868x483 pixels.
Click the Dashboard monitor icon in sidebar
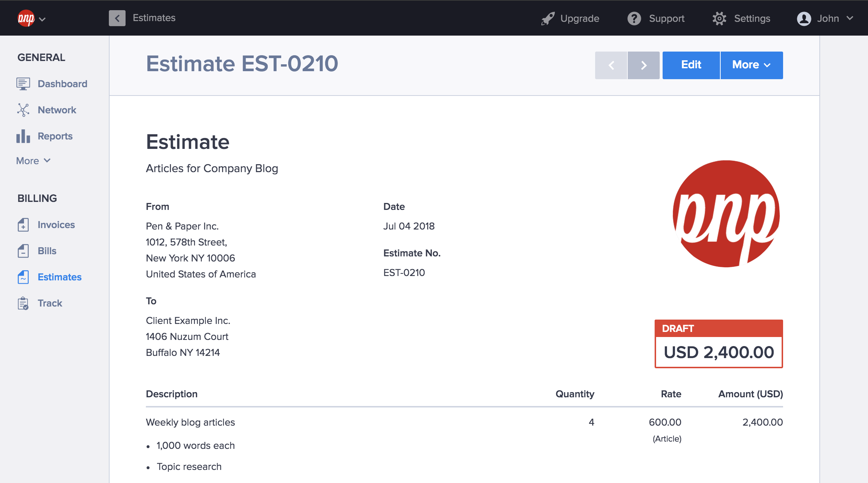pos(23,84)
